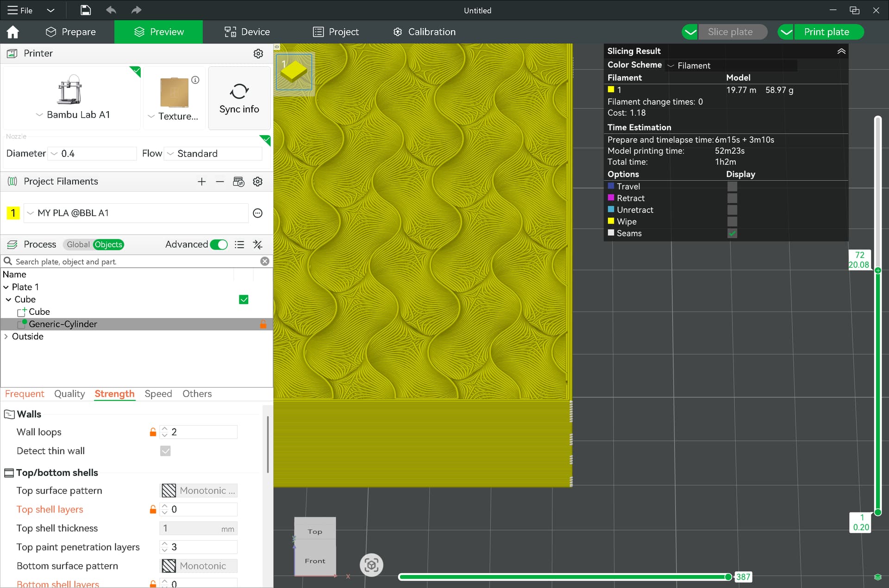Collapse the Plate 1 tree node

6,287
